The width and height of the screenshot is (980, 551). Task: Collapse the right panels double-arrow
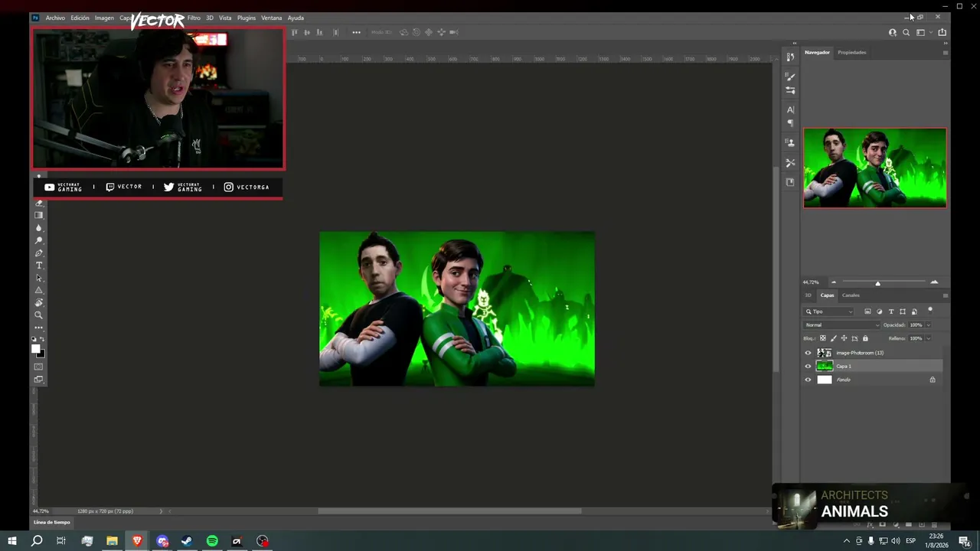coord(945,43)
